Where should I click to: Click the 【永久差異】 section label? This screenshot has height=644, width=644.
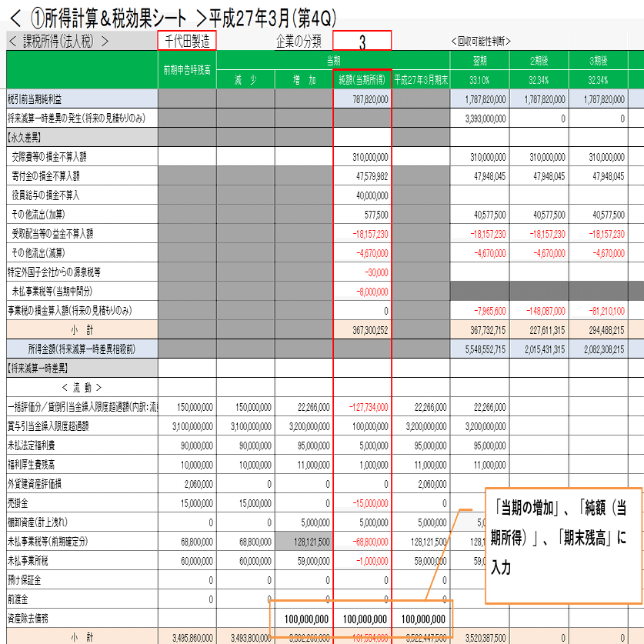82,137
